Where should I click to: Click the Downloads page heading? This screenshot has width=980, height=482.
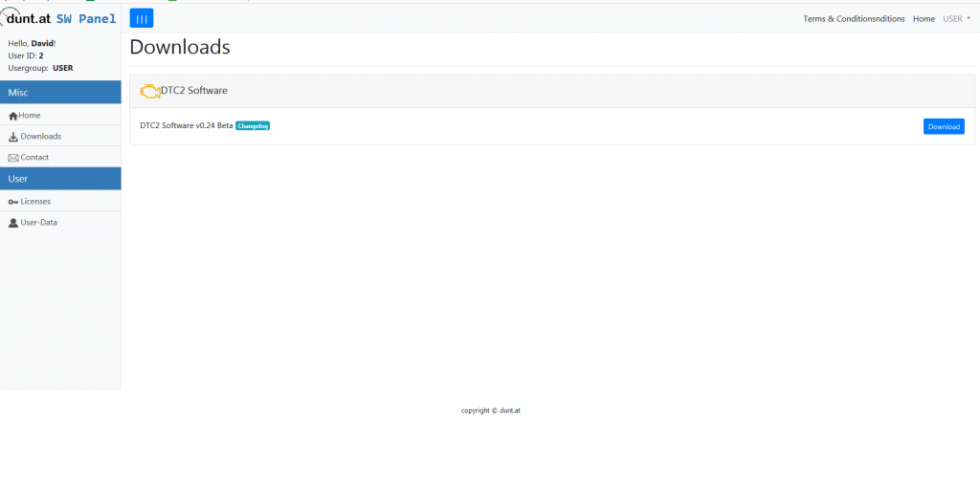click(180, 47)
